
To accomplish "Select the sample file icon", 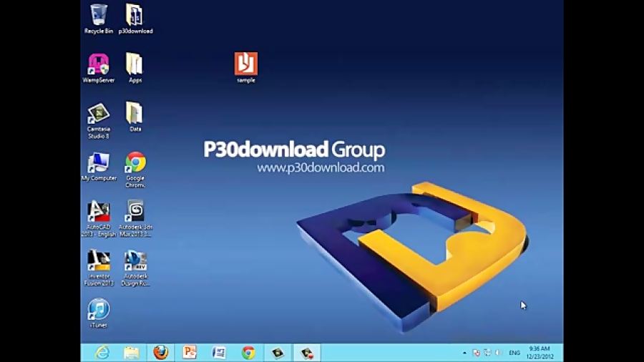I will (246, 68).
